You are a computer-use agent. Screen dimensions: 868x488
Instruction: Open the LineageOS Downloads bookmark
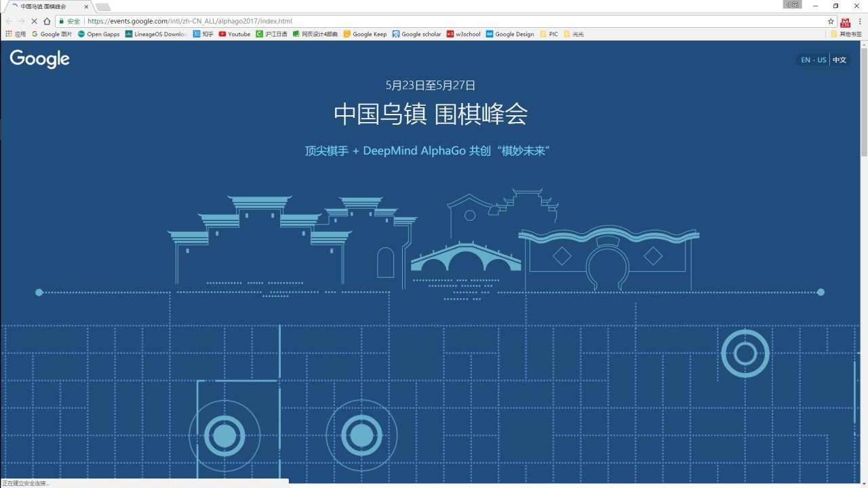point(156,34)
